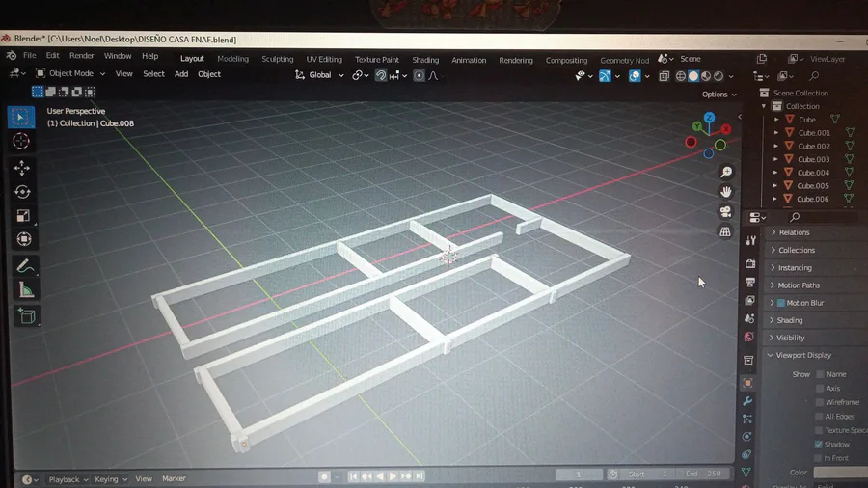The height and width of the screenshot is (488, 868).
Task: Switch to the Sculpting workspace tab
Action: 278,59
